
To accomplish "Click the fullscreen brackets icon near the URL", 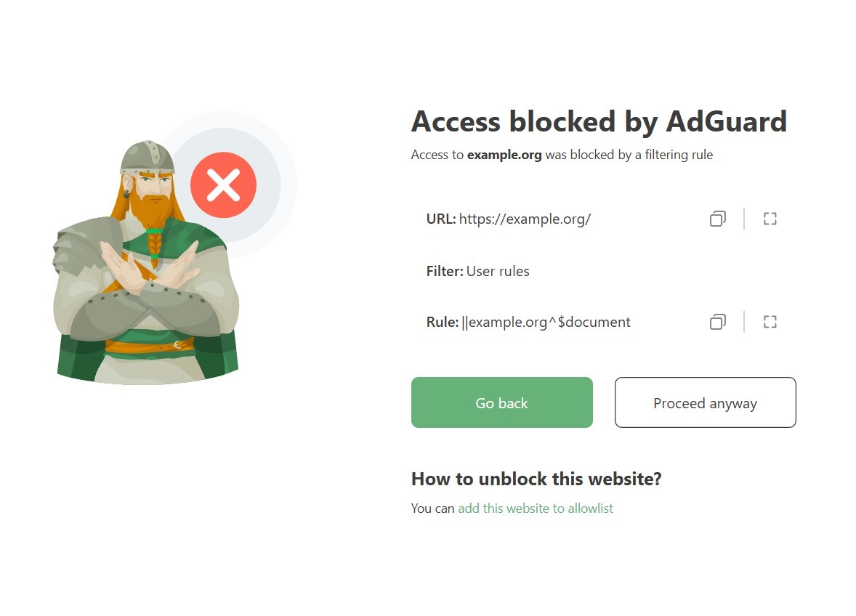I will (x=770, y=219).
